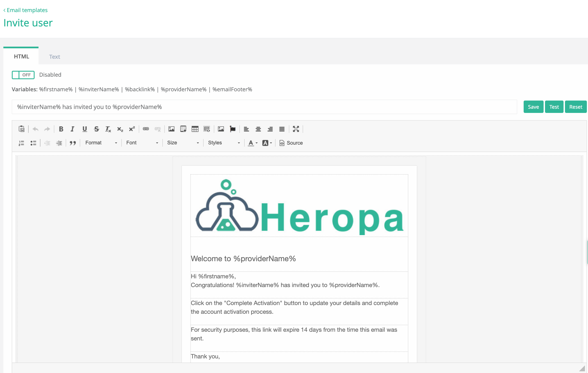Insert a numbered list
This screenshot has width=588, height=373.
click(x=22, y=143)
